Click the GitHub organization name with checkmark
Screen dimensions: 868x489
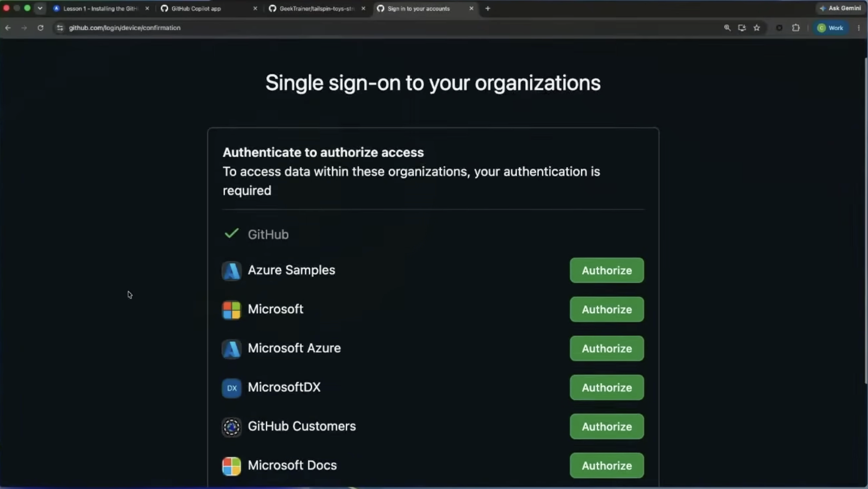click(268, 234)
